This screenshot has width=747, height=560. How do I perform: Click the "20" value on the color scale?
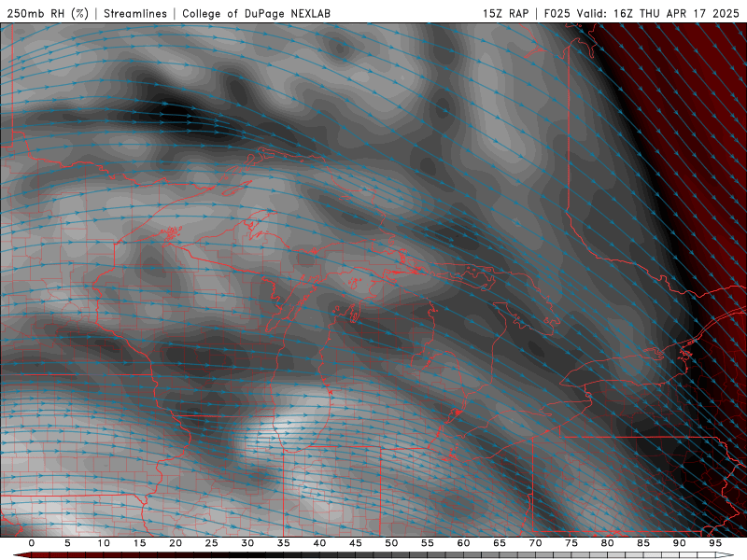176,543
